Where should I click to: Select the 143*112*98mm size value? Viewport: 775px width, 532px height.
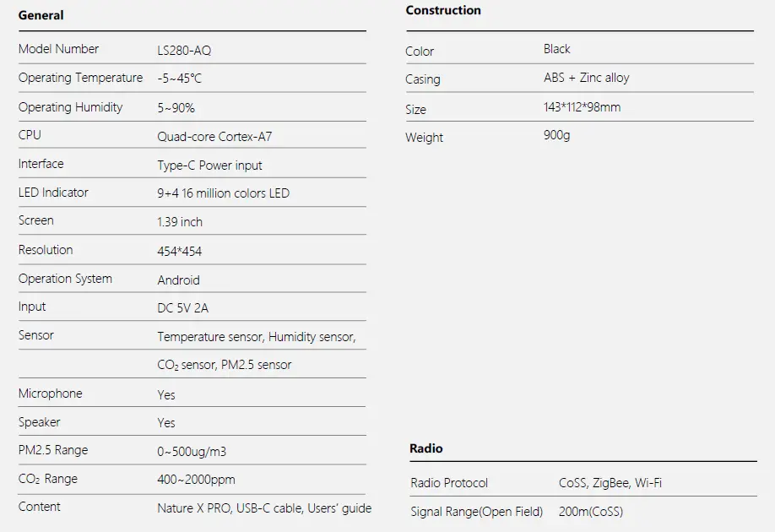click(x=582, y=107)
